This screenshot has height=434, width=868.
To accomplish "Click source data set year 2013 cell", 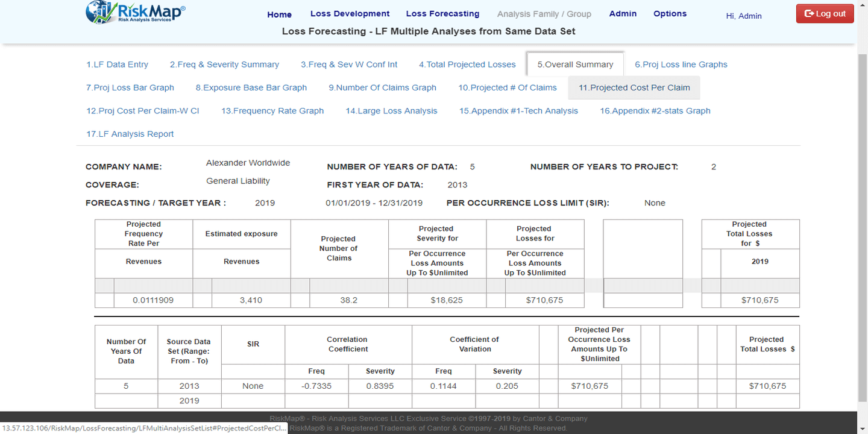I will pyautogui.click(x=189, y=386).
